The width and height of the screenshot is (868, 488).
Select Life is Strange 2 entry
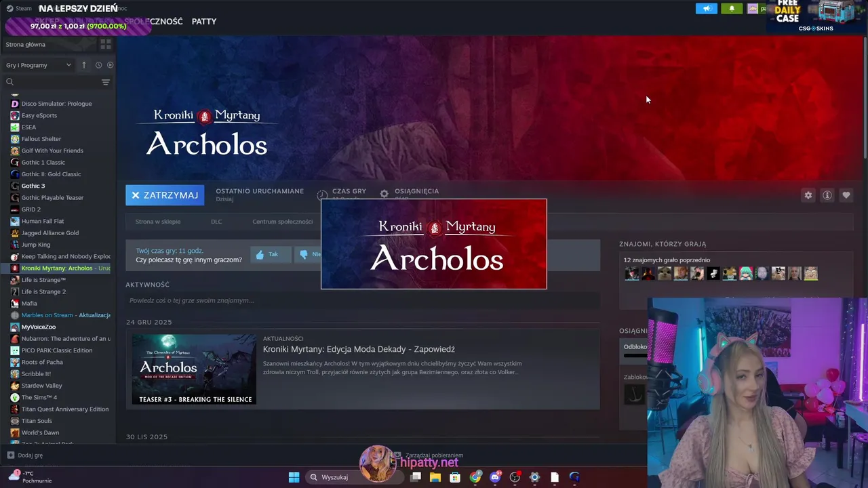[x=43, y=291]
